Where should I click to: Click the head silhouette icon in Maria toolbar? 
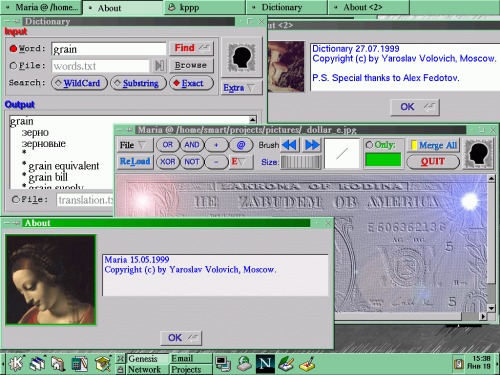[478, 153]
